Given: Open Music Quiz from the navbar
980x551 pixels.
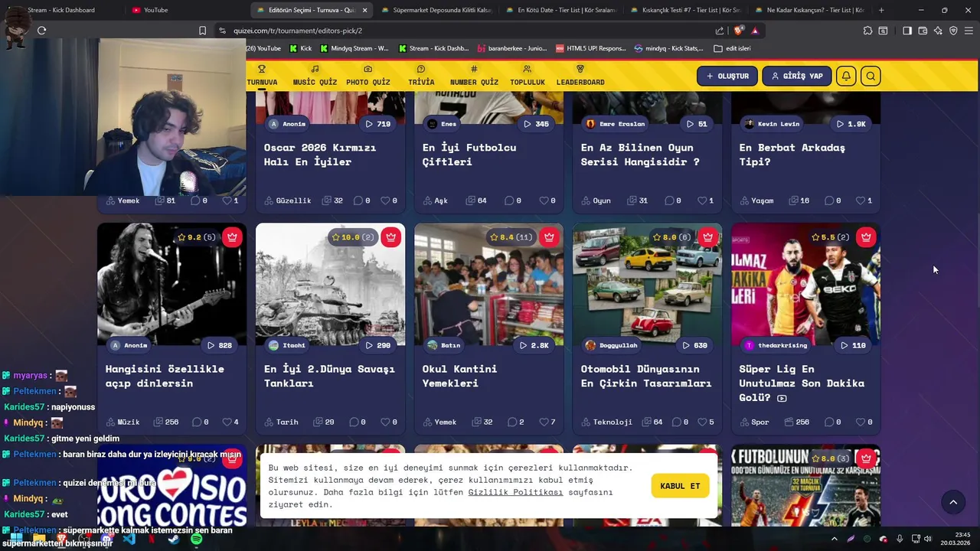Looking at the screenshot, I should tap(315, 76).
